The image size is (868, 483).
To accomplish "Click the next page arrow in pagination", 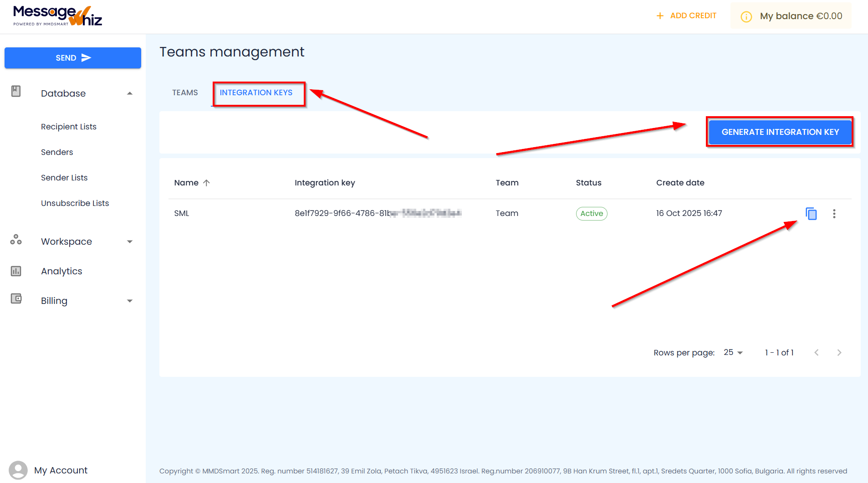I will [x=839, y=352].
